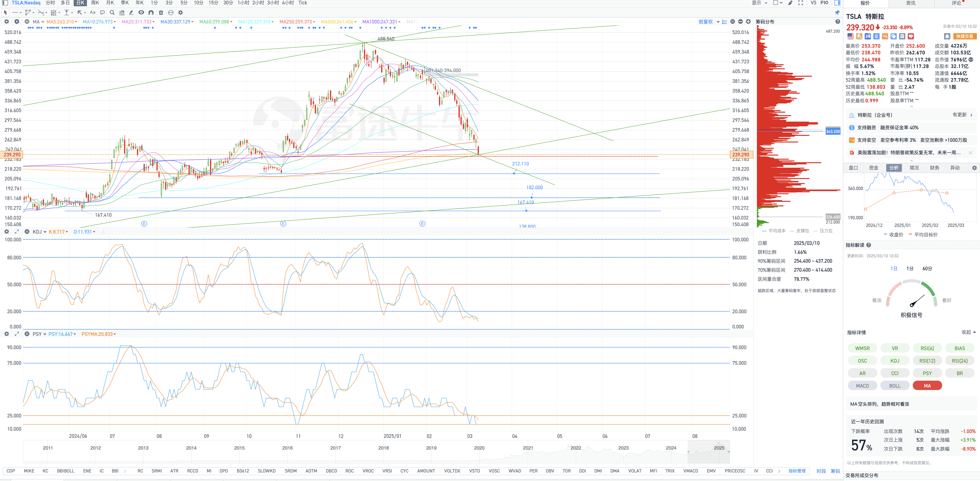
Task: Toggle the left sidebar panel
Action: coord(5,3)
